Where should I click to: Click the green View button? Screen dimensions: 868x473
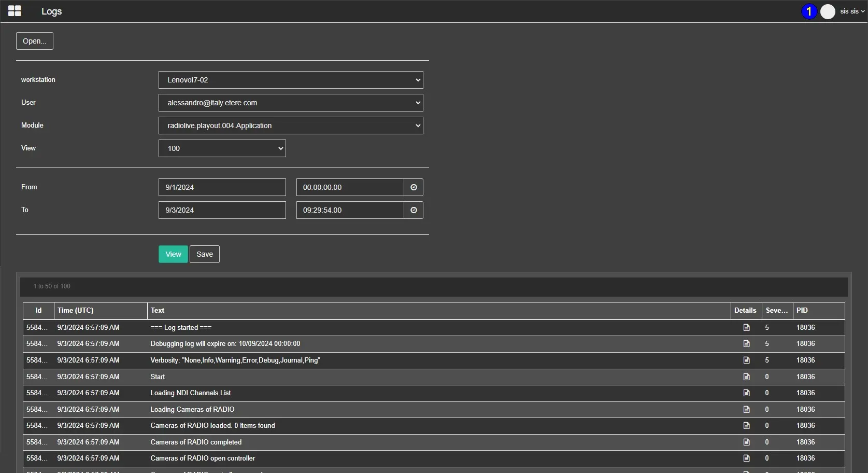tap(173, 254)
